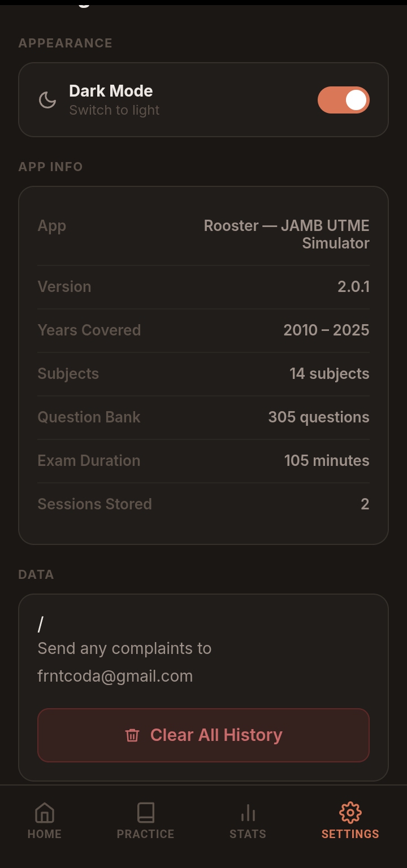Select the Sessions Stored row label
Image resolution: width=407 pixels, height=868 pixels.
point(94,504)
